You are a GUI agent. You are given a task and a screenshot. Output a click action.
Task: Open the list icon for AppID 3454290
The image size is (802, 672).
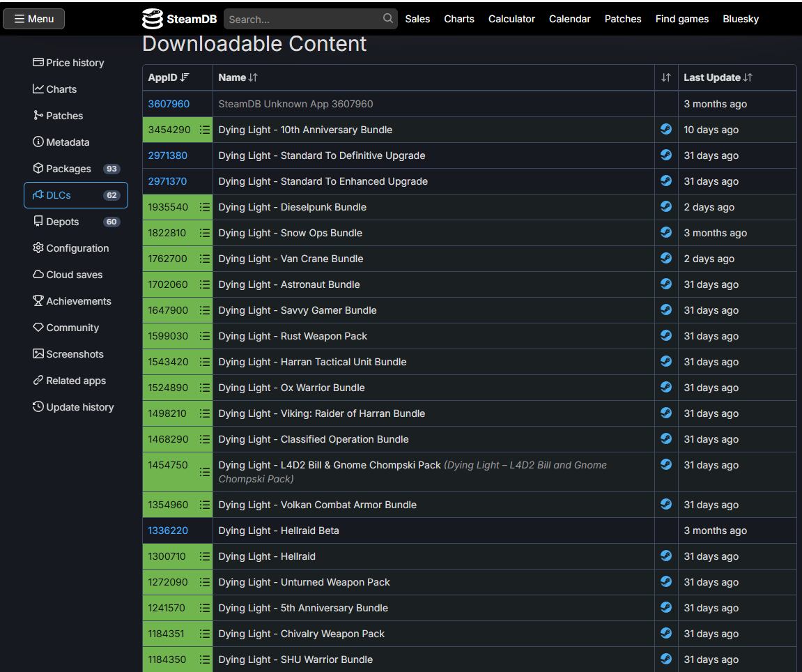coord(205,130)
